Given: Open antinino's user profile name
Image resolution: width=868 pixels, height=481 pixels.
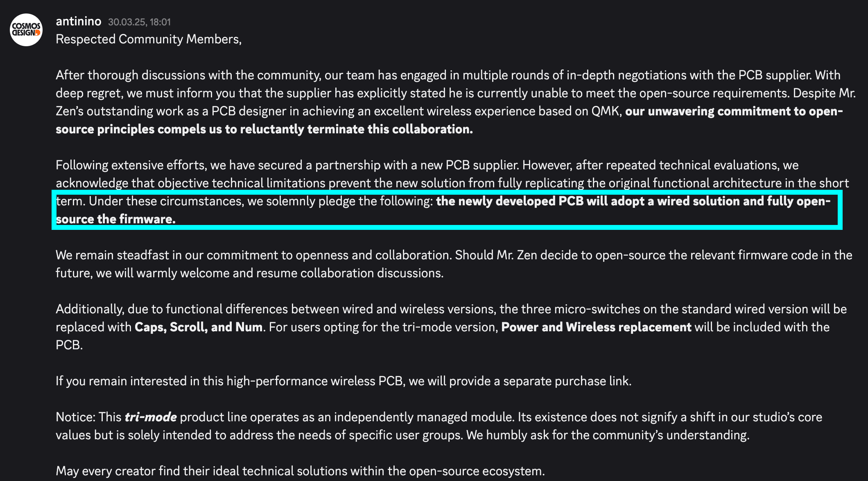Looking at the screenshot, I should (x=78, y=21).
